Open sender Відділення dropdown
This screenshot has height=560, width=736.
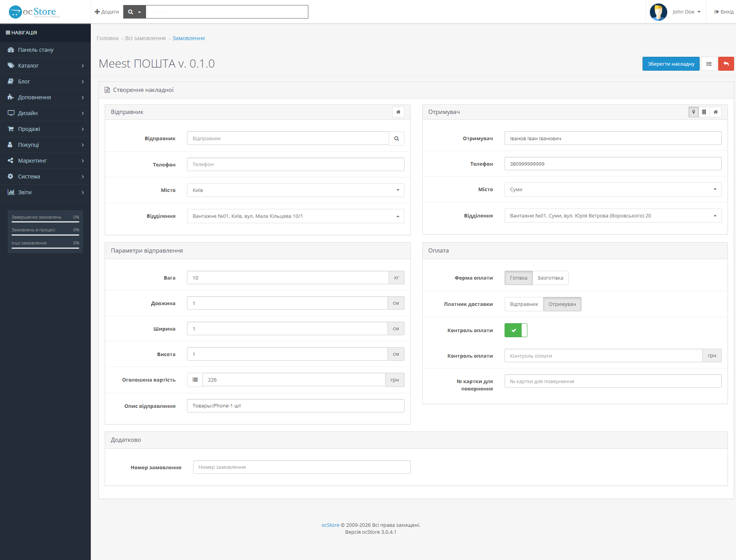tap(296, 216)
